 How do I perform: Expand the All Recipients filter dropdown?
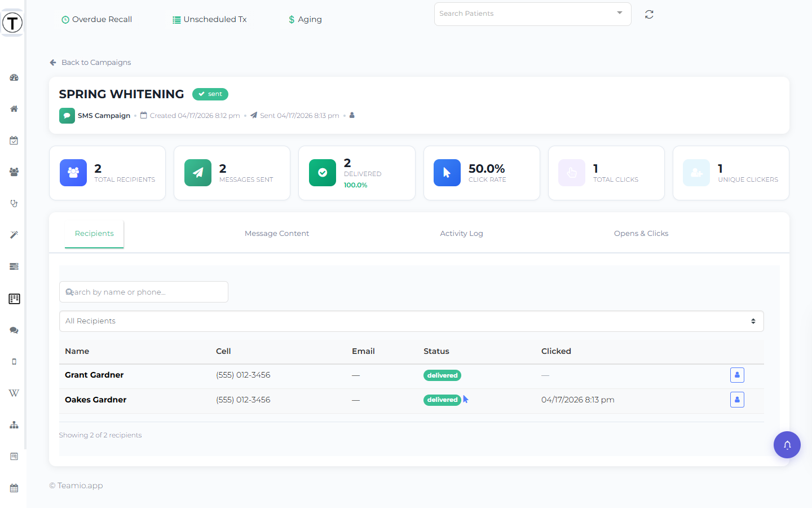(411, 321)
